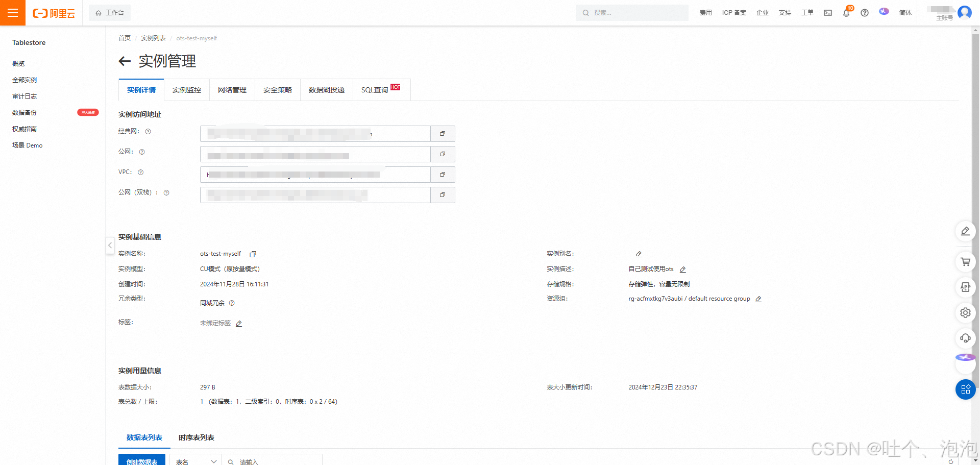Image resolution: width=980 pixels, height=465 pixels.
Task: Click the help question mark icon
Action: [865, 13]
